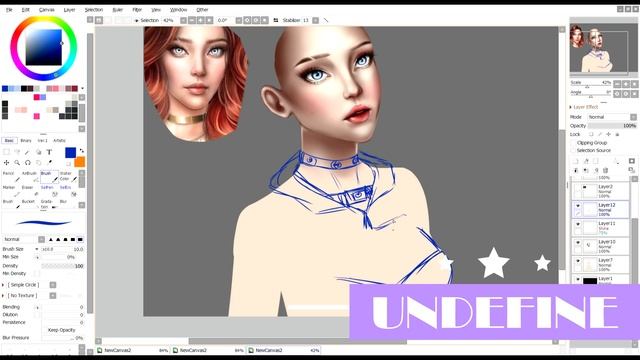Viewport: 640px width, 360px height.
Task: Expand the No Texture brush setting
Action: (x=3, y=296)
